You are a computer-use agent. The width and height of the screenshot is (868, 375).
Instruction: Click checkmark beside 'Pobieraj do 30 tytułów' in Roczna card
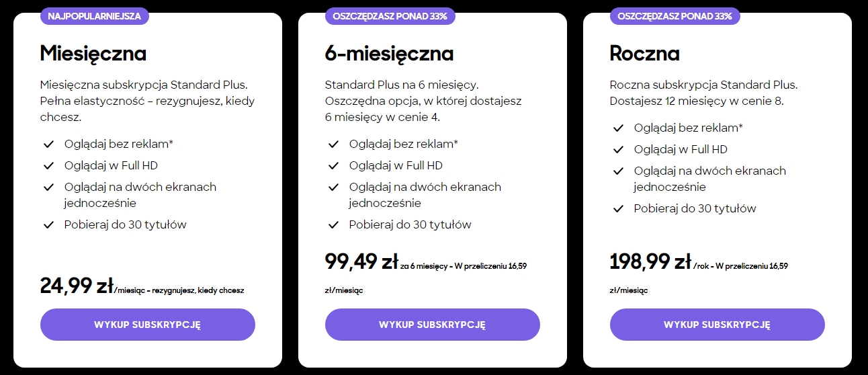[618, 208]
